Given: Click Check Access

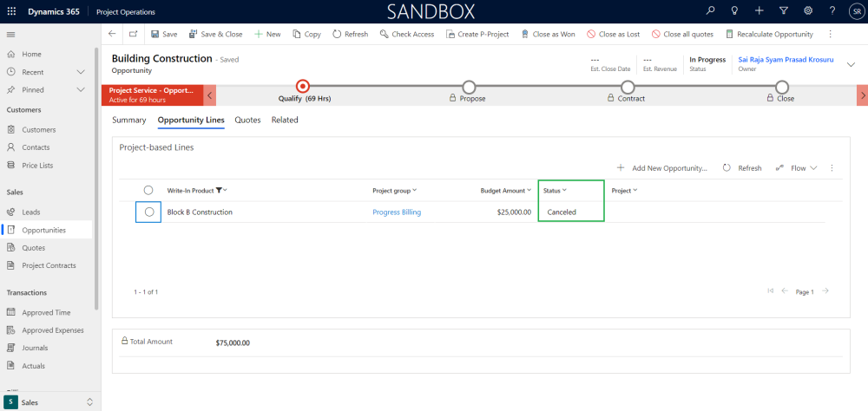Looking at the screenshot, I should (x=407, y=35).
